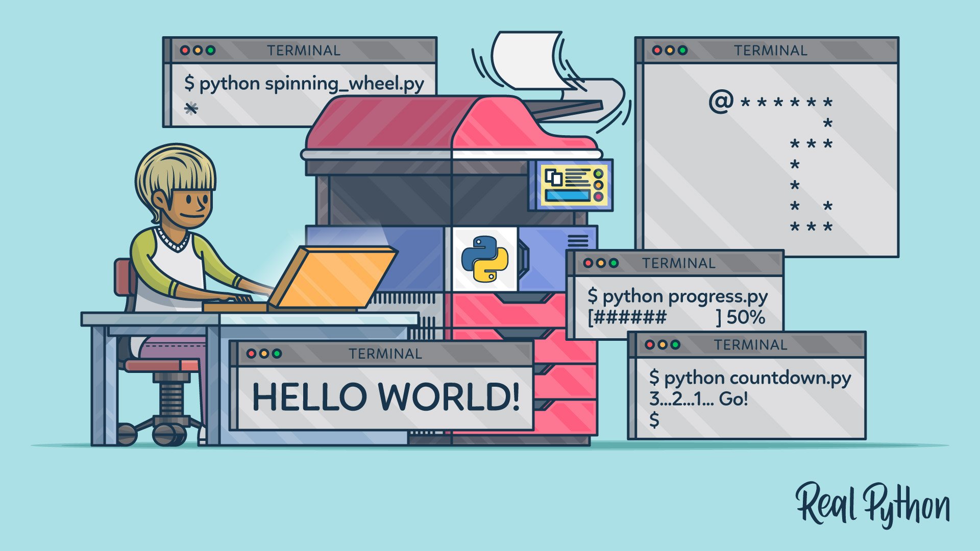The width and height of the screenshot is (980, 551).
Task: Select the document-copy icon on the copier panel
Action: click(553, 176)
